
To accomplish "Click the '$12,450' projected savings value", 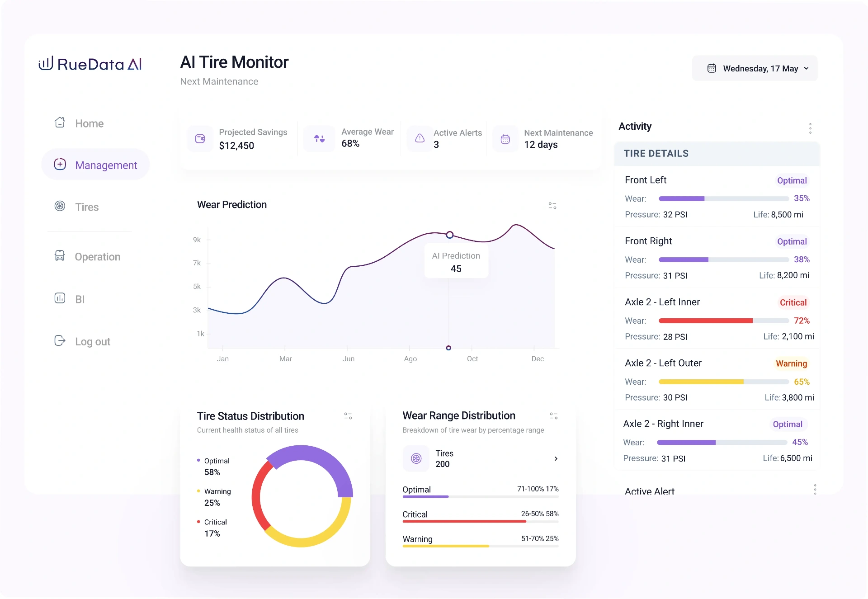I will click(x=236, y=146).
